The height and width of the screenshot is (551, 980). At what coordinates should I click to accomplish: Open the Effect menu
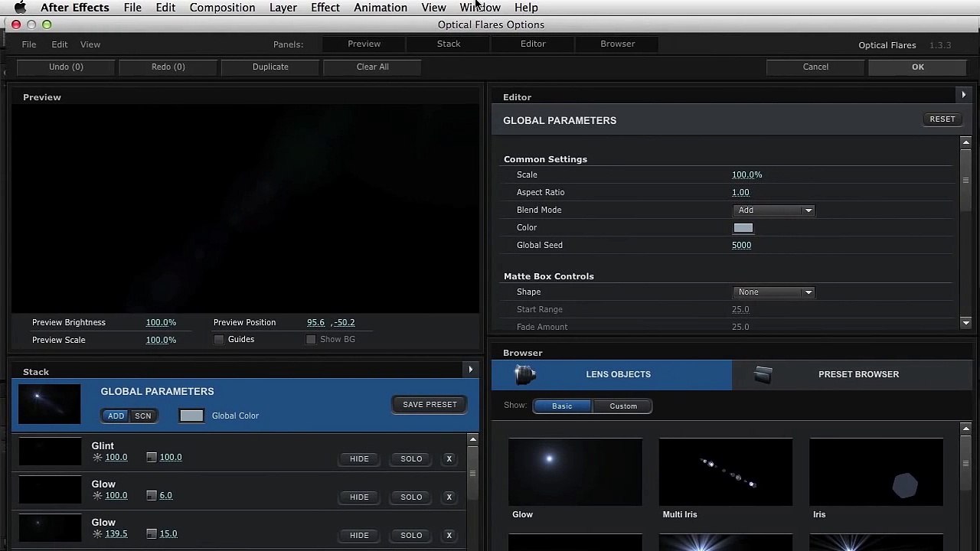(325, 8)
